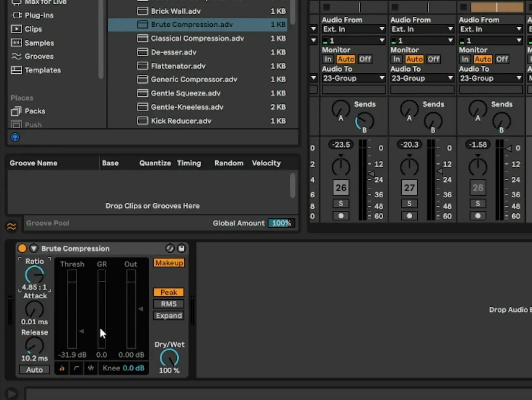
Task: Solo track 26
Action: tap(341, 203)
